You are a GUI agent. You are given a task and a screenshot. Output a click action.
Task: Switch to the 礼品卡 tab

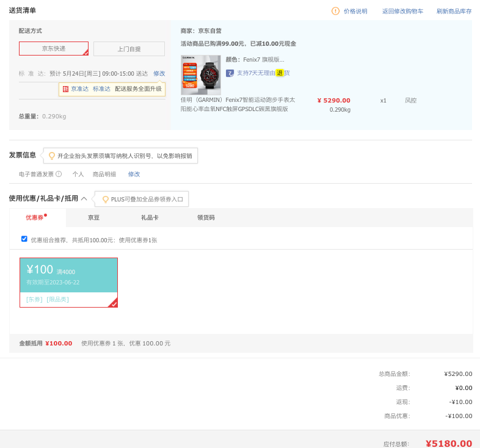click(x=150, y=217)
